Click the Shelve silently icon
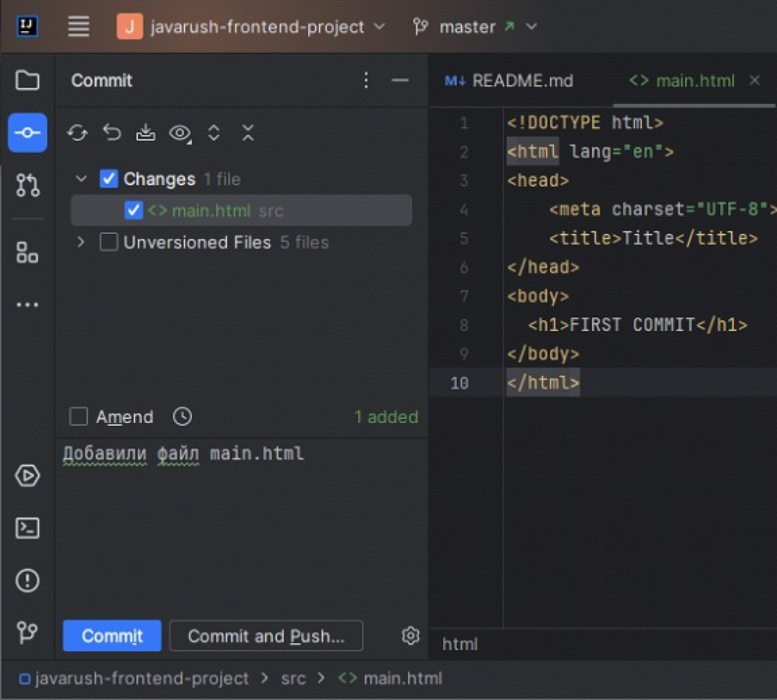This screenshot has height=700, width=777. coord(146,132)
